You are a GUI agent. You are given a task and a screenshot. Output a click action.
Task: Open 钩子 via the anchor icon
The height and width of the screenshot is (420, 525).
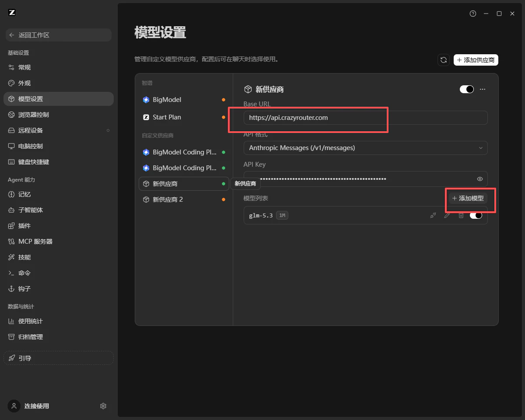pos(11,289)
